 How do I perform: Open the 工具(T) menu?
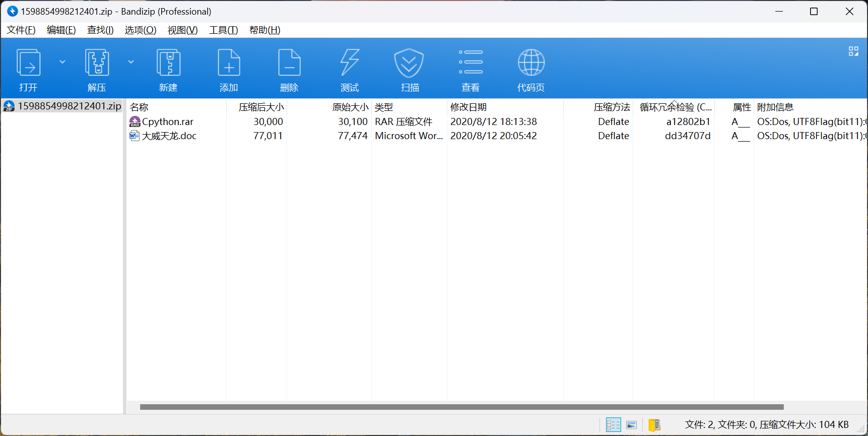click(224, 30)
